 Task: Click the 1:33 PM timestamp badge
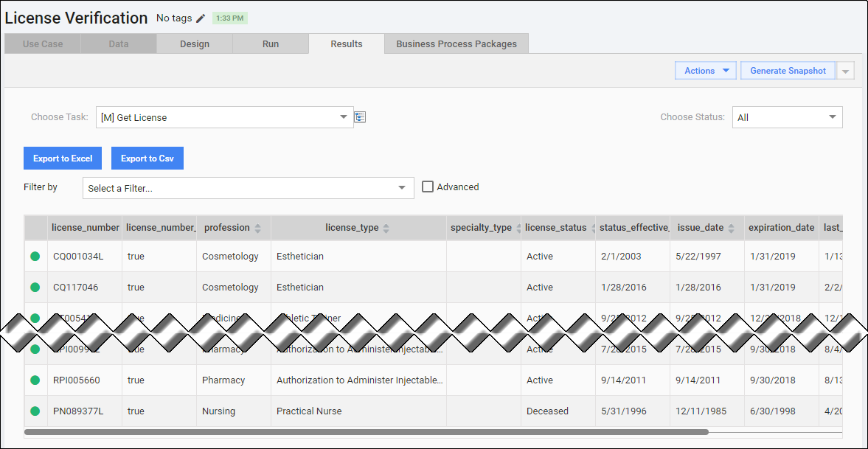pyautogui.click(x=230, y=18)
